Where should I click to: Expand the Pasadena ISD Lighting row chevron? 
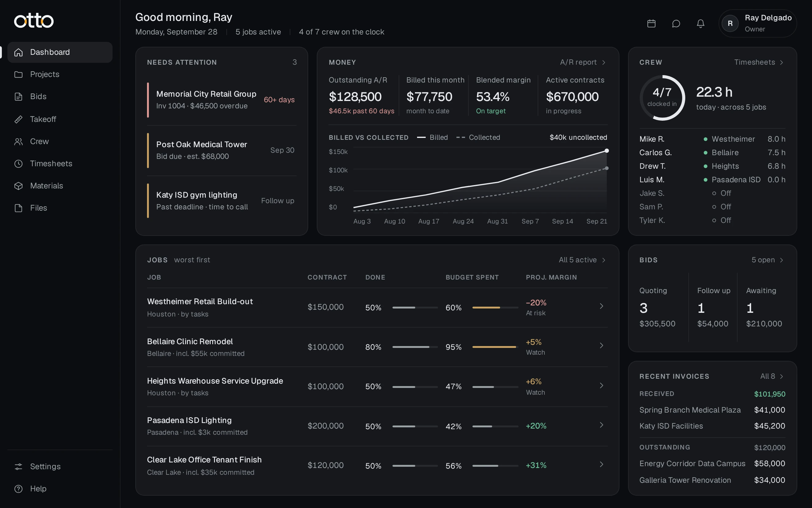coord(601,425)
